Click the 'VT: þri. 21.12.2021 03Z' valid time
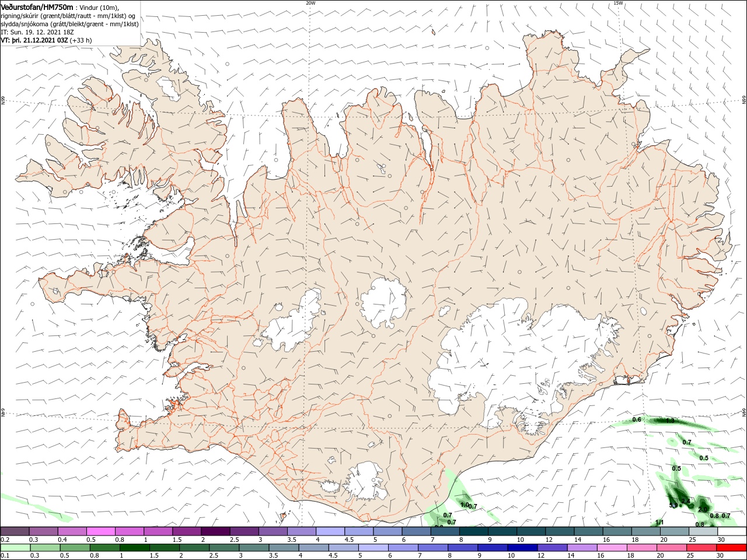Image resolution: width=747 pixels, height=560 pixels. point(34,40)
